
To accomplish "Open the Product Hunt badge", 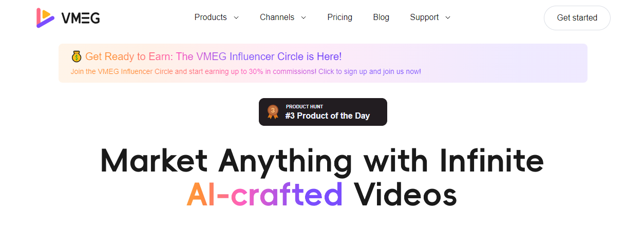I will click(323, 112).
